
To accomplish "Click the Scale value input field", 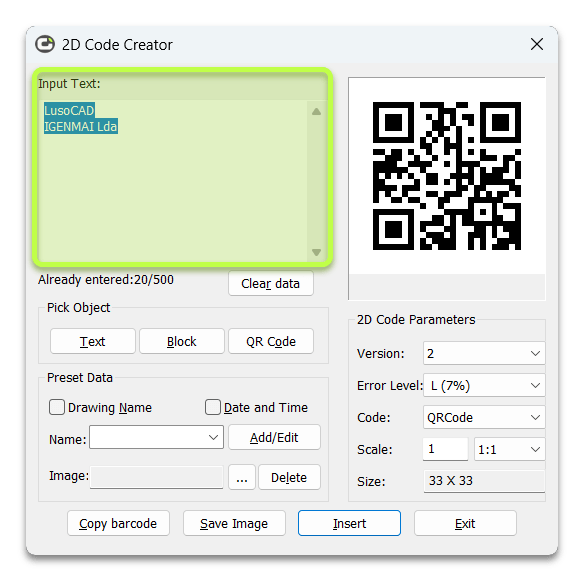I will 445,449.
